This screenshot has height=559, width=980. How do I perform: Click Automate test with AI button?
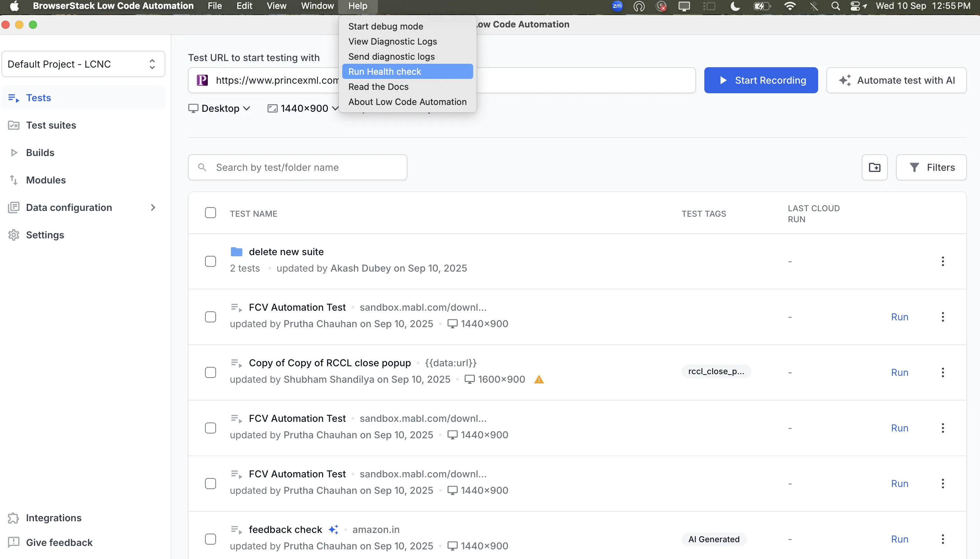coord(896,80)
